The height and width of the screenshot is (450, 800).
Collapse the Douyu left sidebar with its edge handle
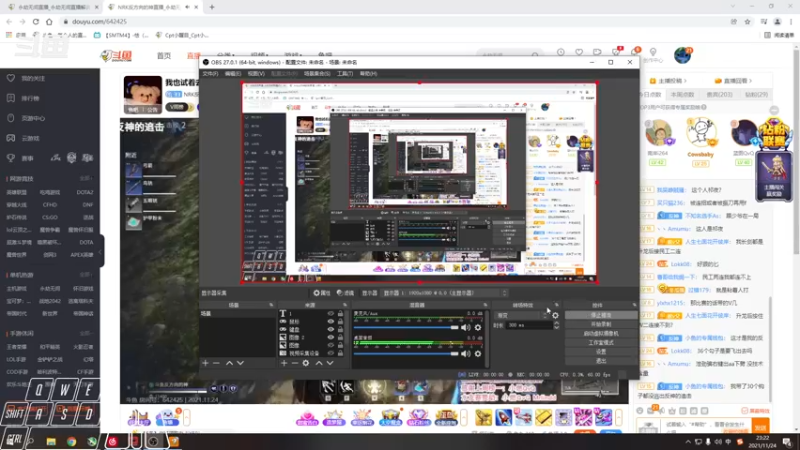click(x=101, y=252)
